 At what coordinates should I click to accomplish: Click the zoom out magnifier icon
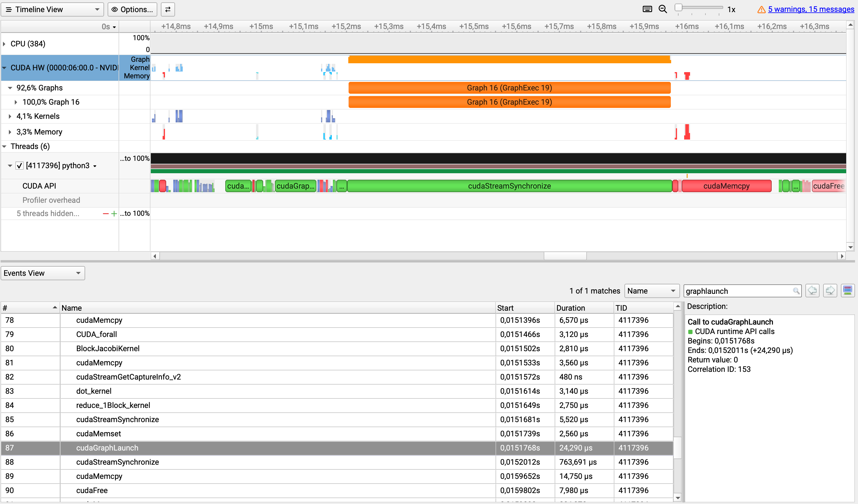(x=663, y=9)
